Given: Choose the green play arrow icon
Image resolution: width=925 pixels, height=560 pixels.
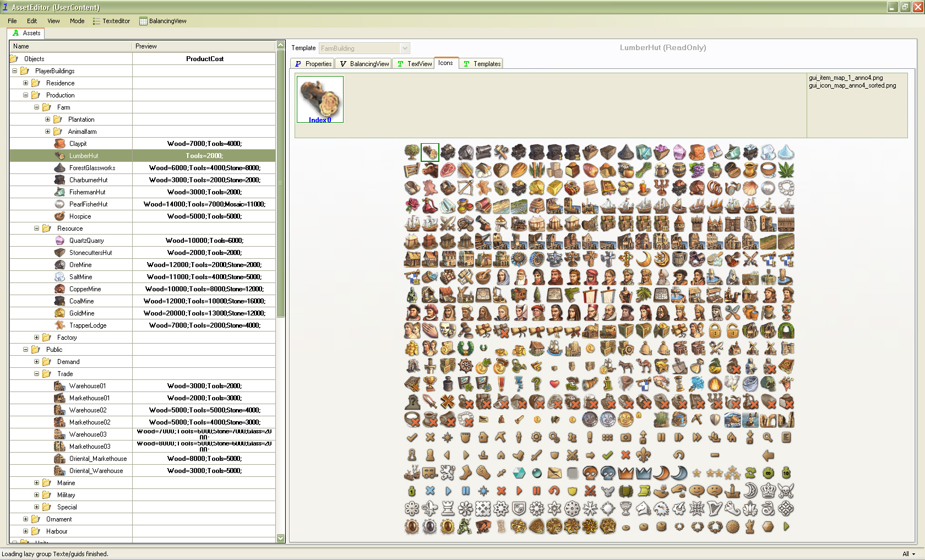Looking at the screenshot, I should [786, 526].
